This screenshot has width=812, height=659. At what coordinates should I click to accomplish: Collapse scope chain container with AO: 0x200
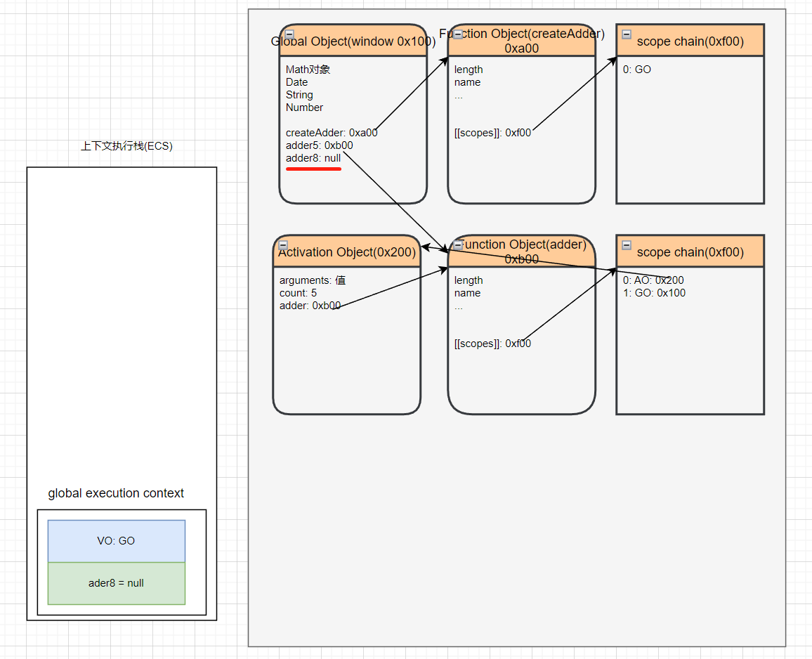pyautogui.click(x=626, y=245)
